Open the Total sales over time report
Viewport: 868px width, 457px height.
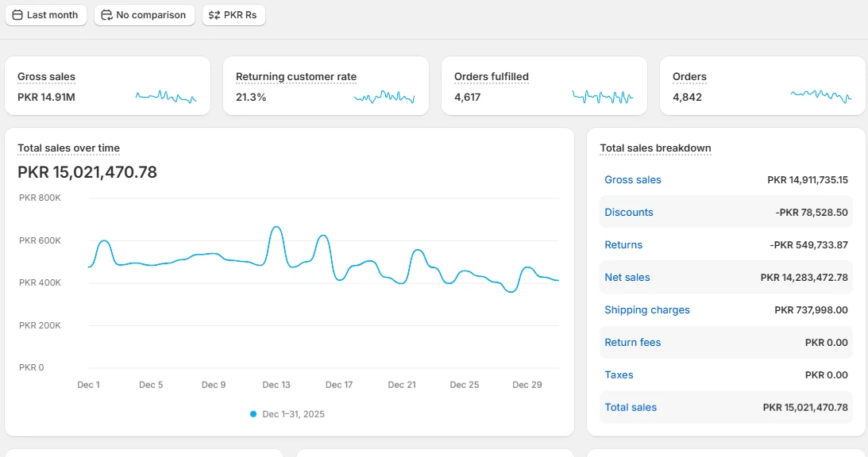pyautogui.click(x=68, y=148)
